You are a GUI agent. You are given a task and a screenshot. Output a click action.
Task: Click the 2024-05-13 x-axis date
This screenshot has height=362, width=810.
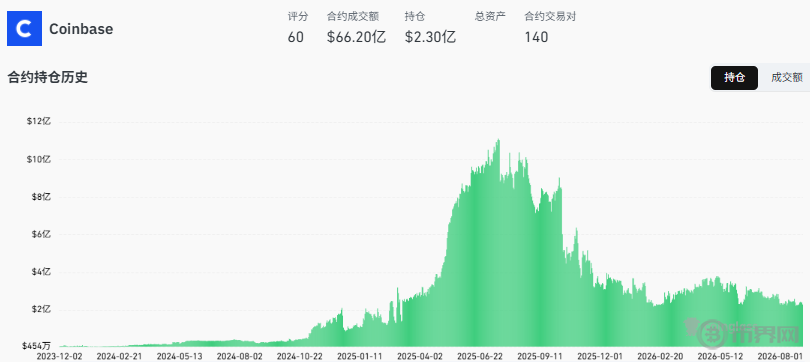click(x=179, y=356)
